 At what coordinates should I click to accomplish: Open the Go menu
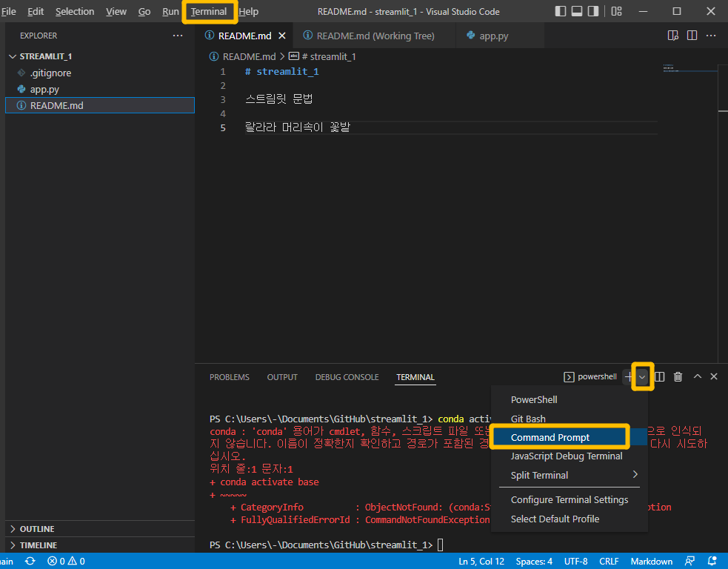(x=144, y=12)
